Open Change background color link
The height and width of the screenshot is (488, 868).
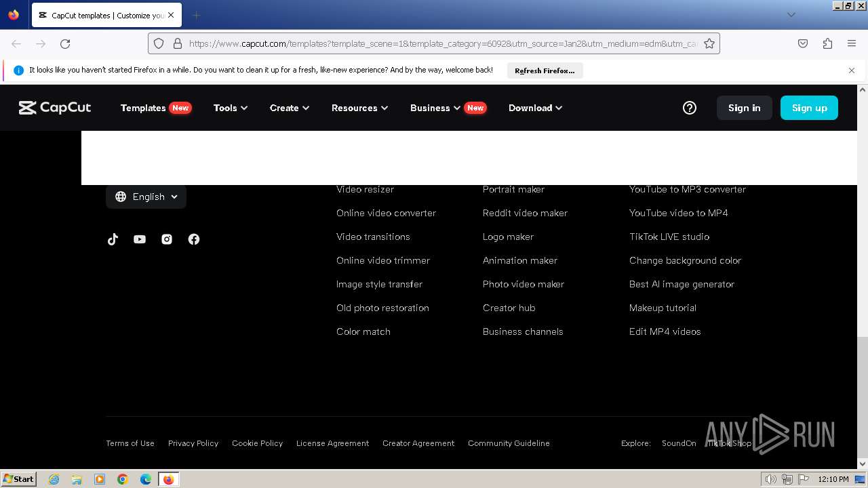tap(685, 260)
